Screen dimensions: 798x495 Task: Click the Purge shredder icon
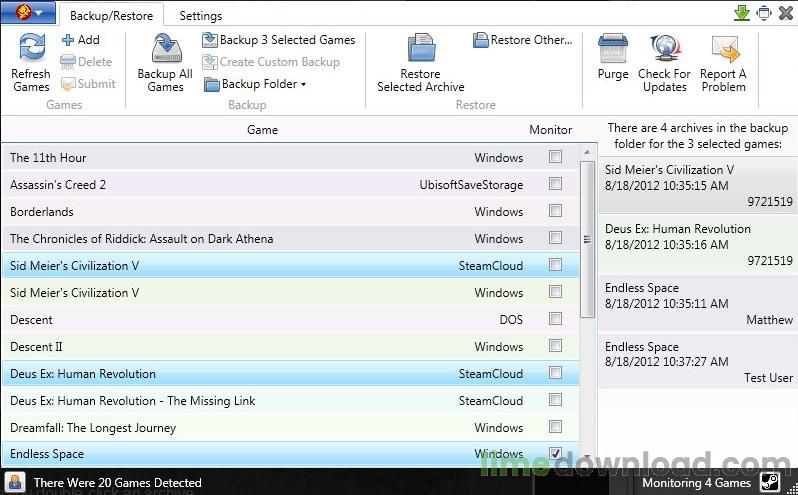point(613,49)
